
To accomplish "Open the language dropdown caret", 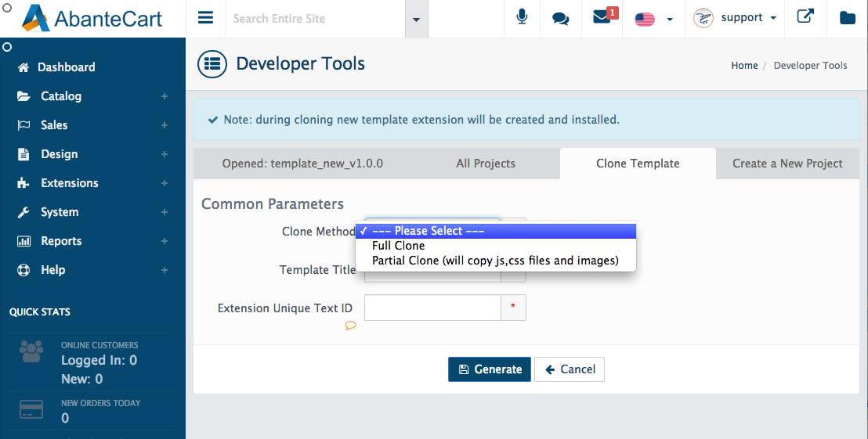I will click(670, 20).
